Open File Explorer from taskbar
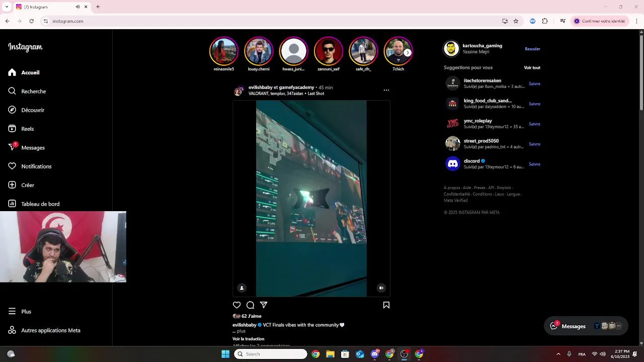The height and width of the screenshot is (362, 644). point(331,354)
